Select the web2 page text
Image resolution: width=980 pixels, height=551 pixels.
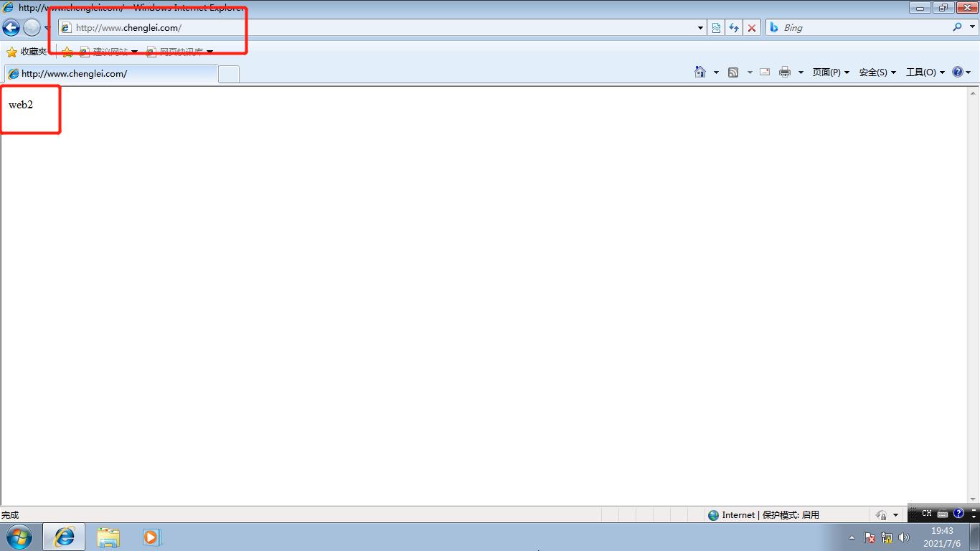(x=21, y=105)
